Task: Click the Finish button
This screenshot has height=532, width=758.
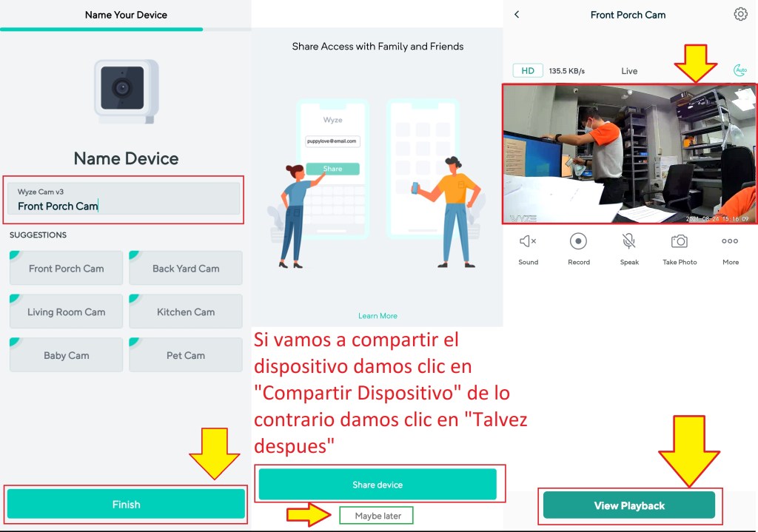Action: tap(126, 504)
